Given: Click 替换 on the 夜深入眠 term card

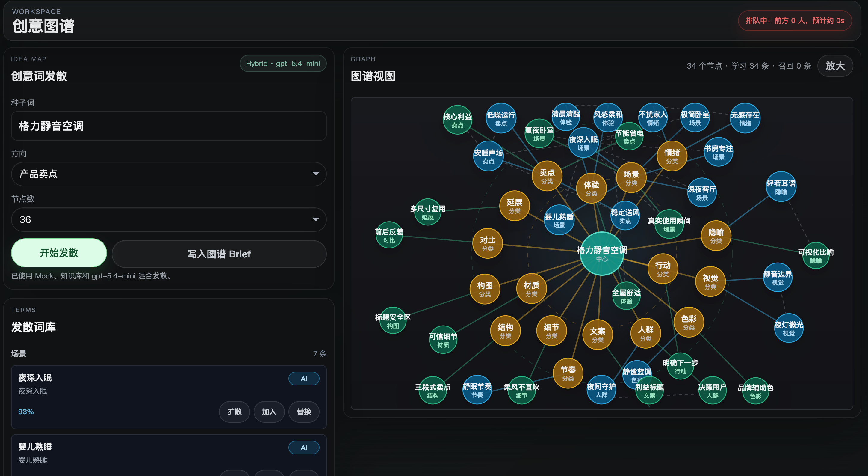Looking at the screenshot, I should pyautogui.click(x=304, y=412).
